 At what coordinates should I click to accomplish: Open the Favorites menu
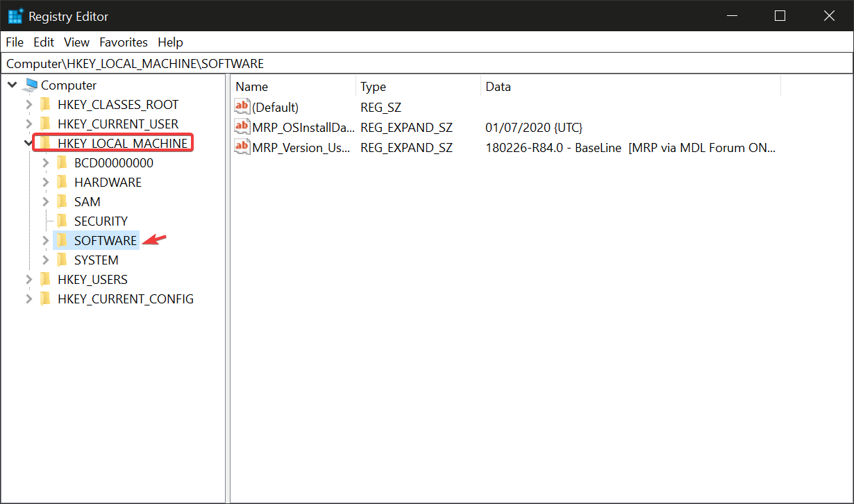(x=124, y=42)
